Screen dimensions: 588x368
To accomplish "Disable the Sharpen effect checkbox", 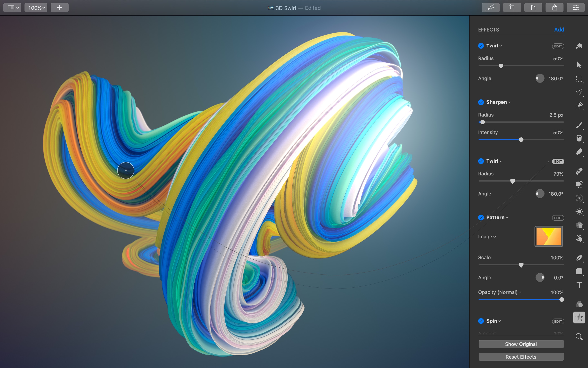I will (x=481, y=102).
